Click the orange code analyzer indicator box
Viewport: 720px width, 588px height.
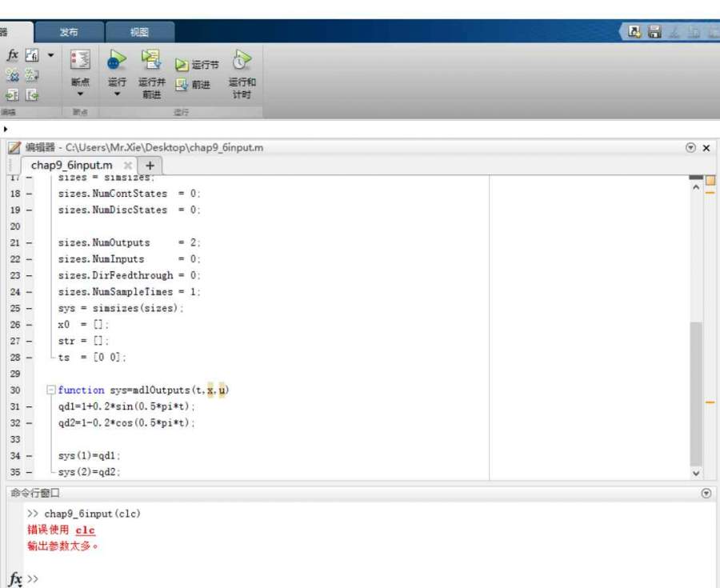pyautogui.click(x=710, y=180)
